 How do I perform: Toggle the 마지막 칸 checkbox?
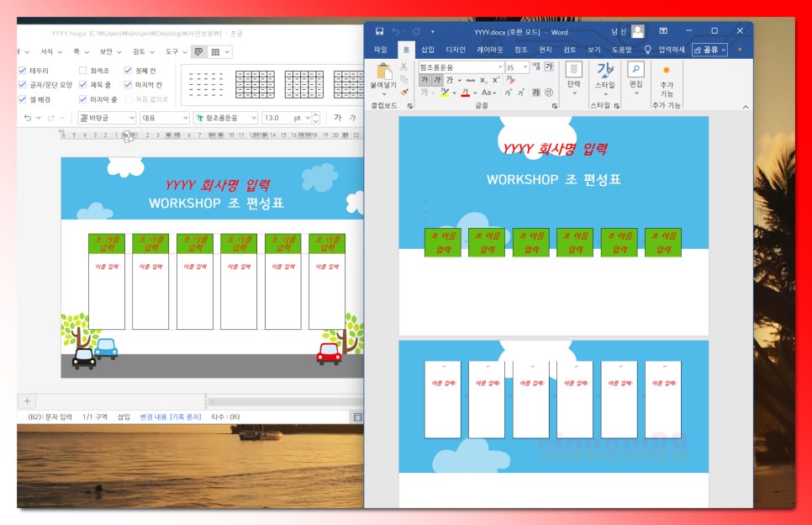point(129,85)
